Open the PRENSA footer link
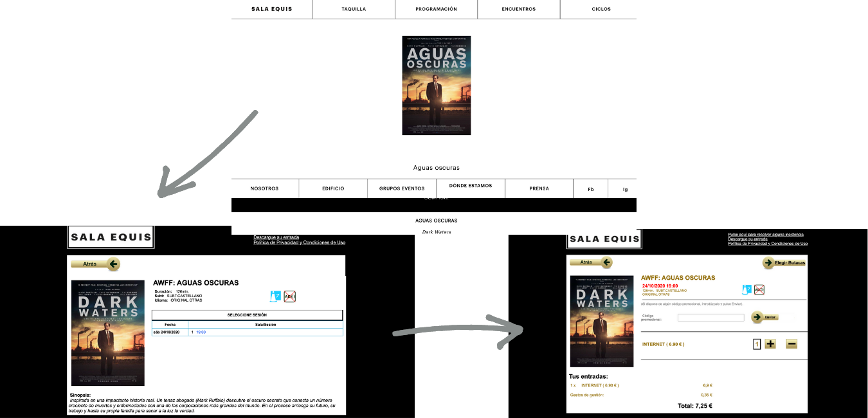The width and height of the screenshot is (868, 418). point(539,188)
